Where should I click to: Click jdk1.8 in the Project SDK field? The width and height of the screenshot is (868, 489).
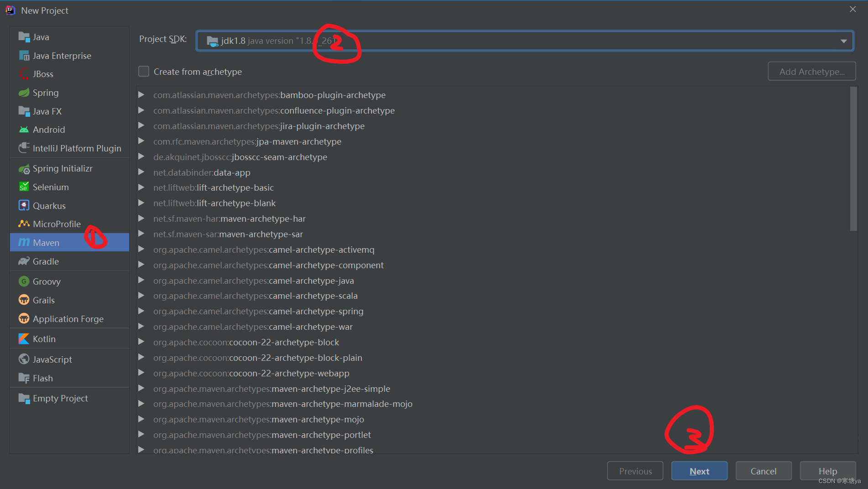coord(233,41)
